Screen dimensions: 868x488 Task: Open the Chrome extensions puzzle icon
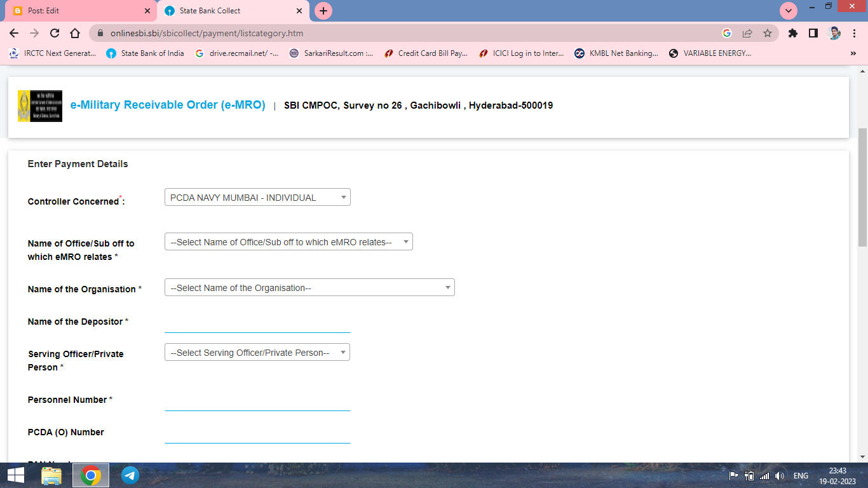click(793, 33)
